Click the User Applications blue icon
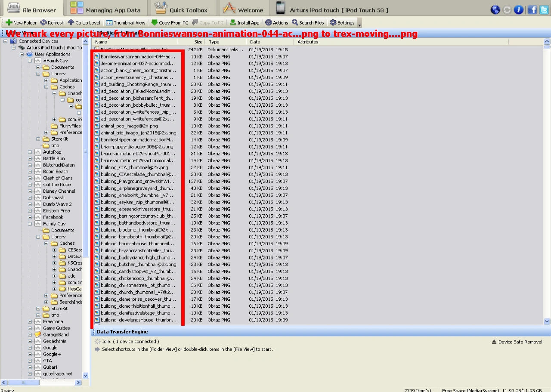Viewport: 551px width, 392px height. pyautogui.click(x=30, y=54)
